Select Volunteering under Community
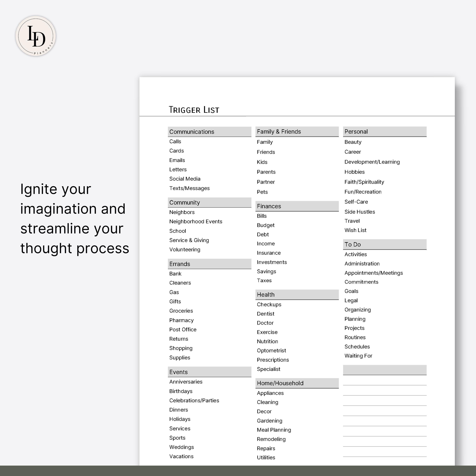Image resolution: width=476 pixels, height=476 pixels. [x=185, y=249]
